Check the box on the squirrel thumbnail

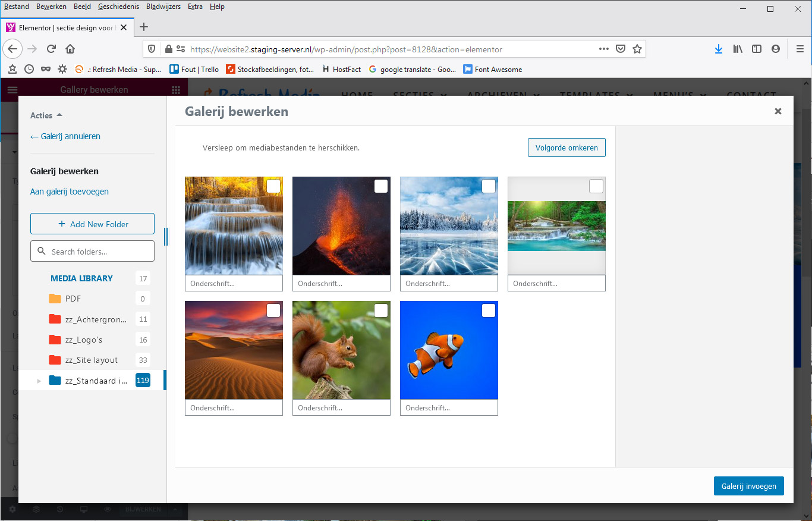pyautogui.click(x=381, y=310)
